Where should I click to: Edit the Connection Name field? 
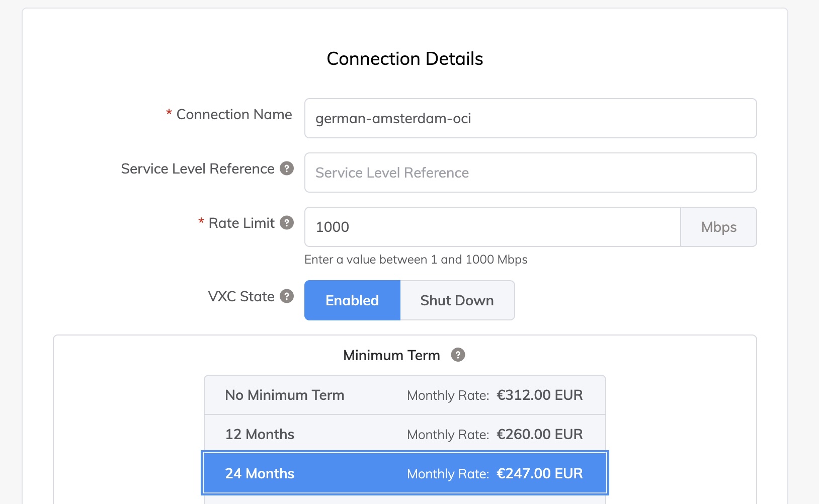point(530,118)
